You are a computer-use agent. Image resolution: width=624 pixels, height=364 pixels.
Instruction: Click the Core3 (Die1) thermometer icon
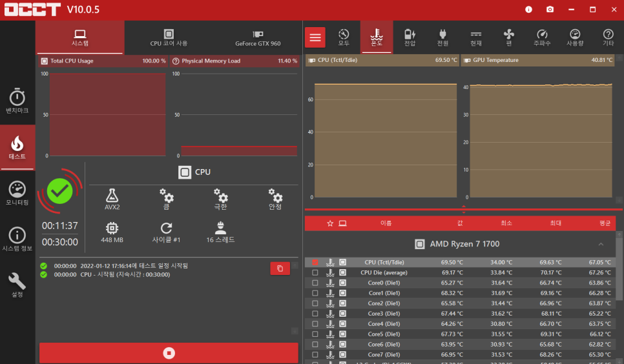click(330, 314)
